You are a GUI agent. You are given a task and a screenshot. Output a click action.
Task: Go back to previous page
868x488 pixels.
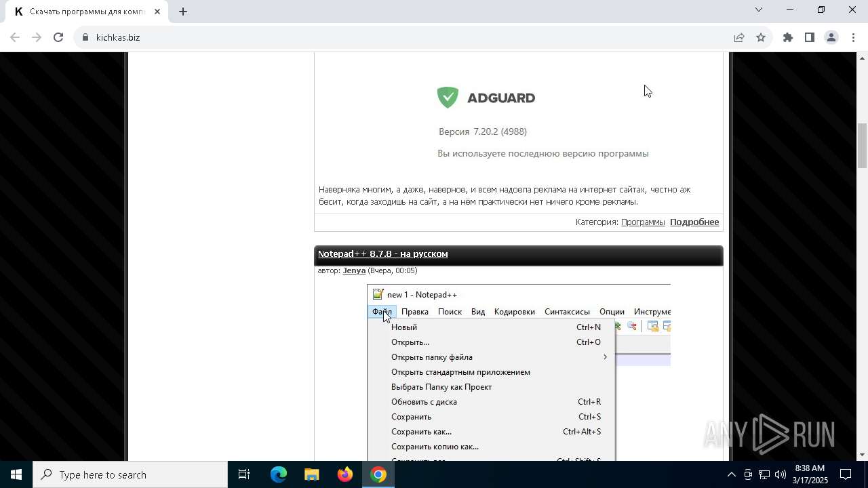point(15,37)
